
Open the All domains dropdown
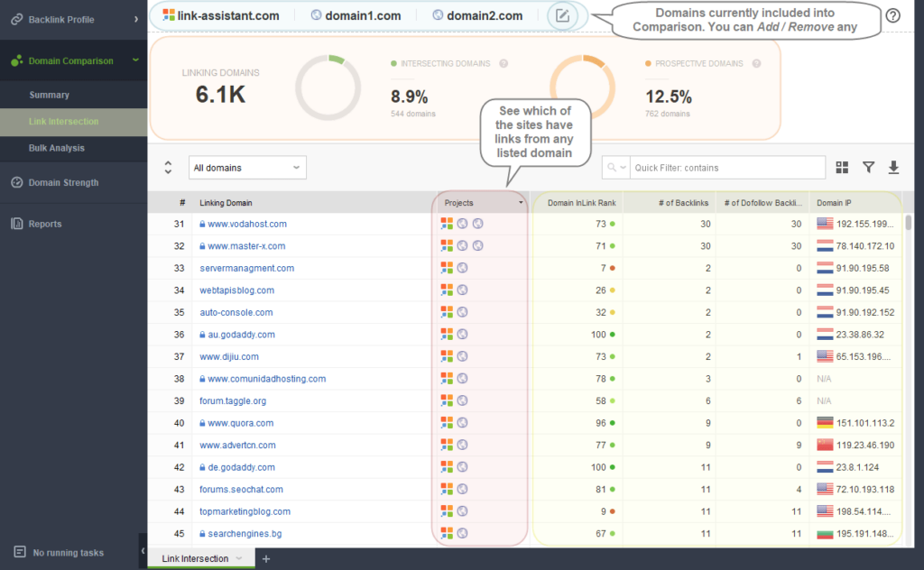(x=248, y=168)
